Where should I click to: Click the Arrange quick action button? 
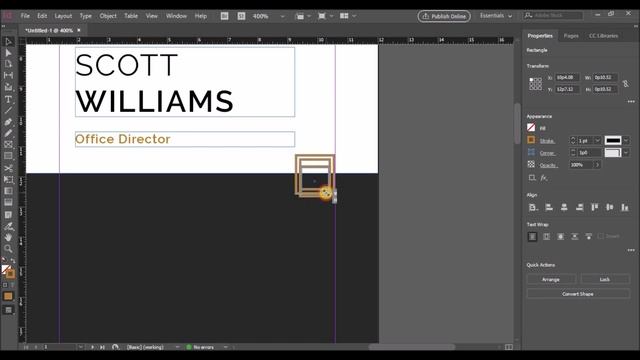[551, 280]
